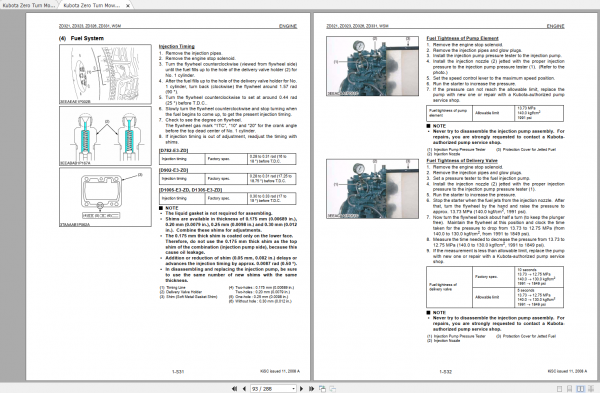This screenshot has height=393, width=600.
Task: Switch to single page view
Action: coord(559,389)
